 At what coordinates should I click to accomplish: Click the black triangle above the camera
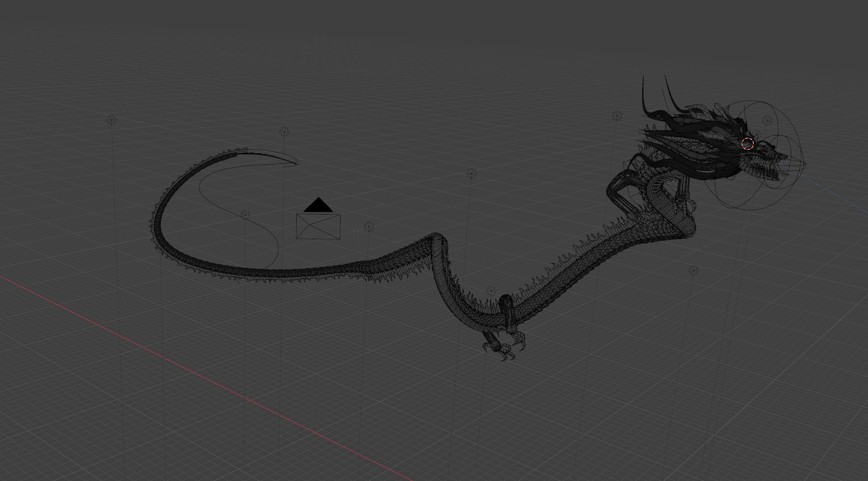(318, 204)
